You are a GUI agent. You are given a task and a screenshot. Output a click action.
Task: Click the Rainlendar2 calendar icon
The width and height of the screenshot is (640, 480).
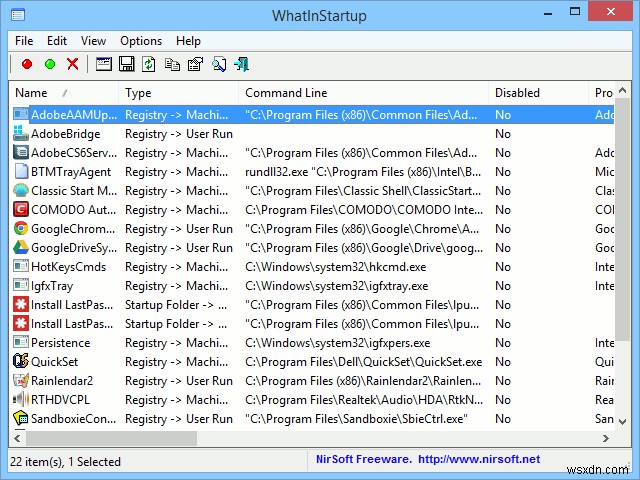click(20, 380)
